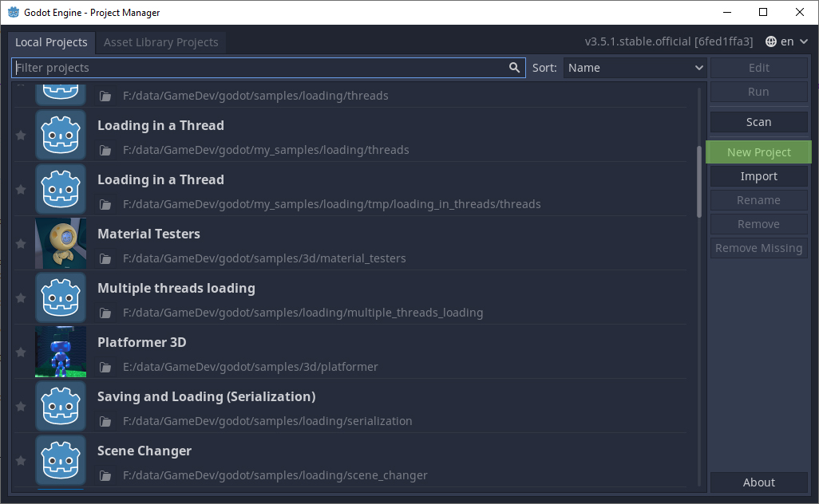Open the 'en' language dropdown
Viewport: 819px width, 504px height.
[x=787, y=41]
